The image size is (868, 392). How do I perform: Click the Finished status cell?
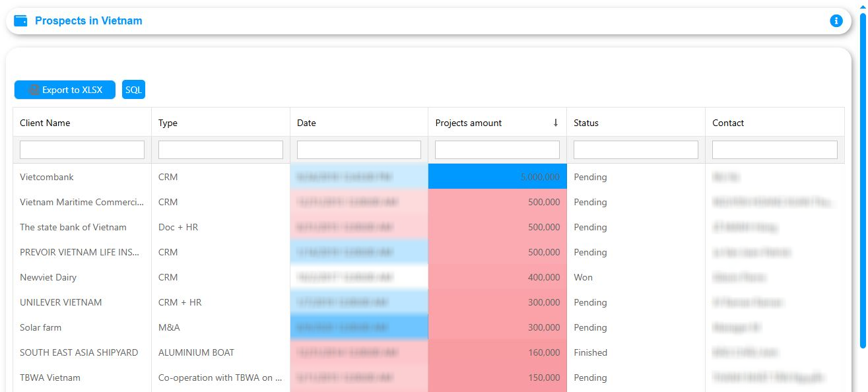636,352
